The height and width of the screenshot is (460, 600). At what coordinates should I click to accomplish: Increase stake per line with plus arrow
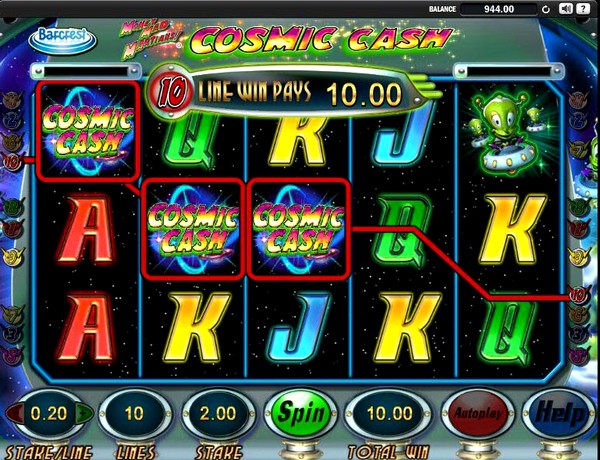pos(84,414)
